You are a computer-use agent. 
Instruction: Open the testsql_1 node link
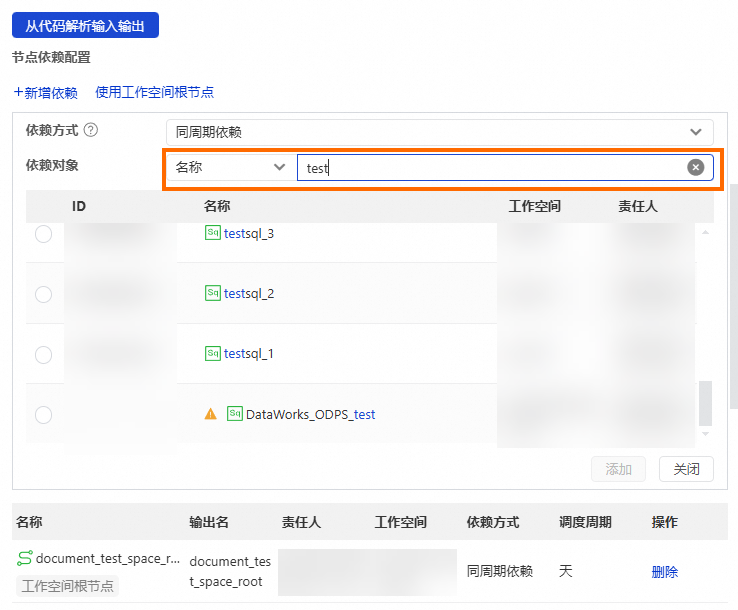tap(249, 354)
